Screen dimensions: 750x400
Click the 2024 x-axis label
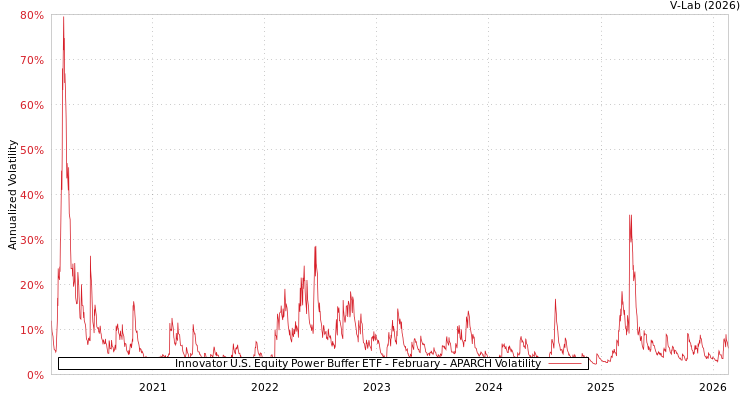489,388
